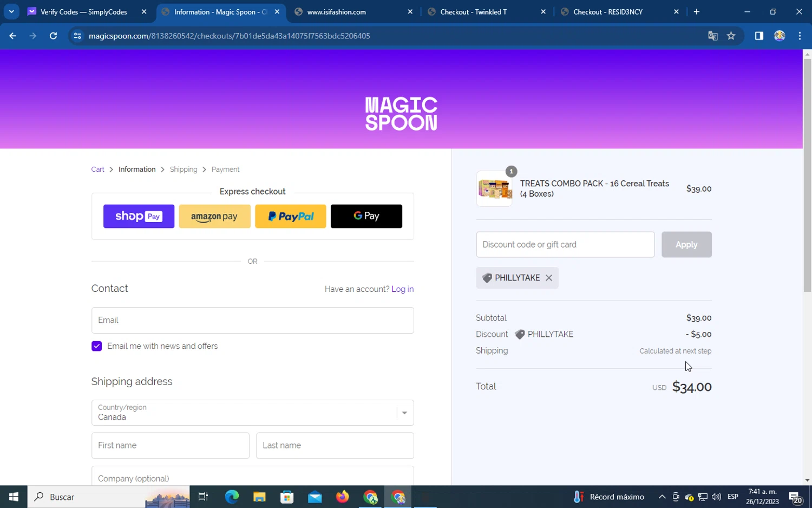The height and width of the screenshot is (508, 812).
Task: Open File Explorer from taskbar
Action: tap(259, 497)
